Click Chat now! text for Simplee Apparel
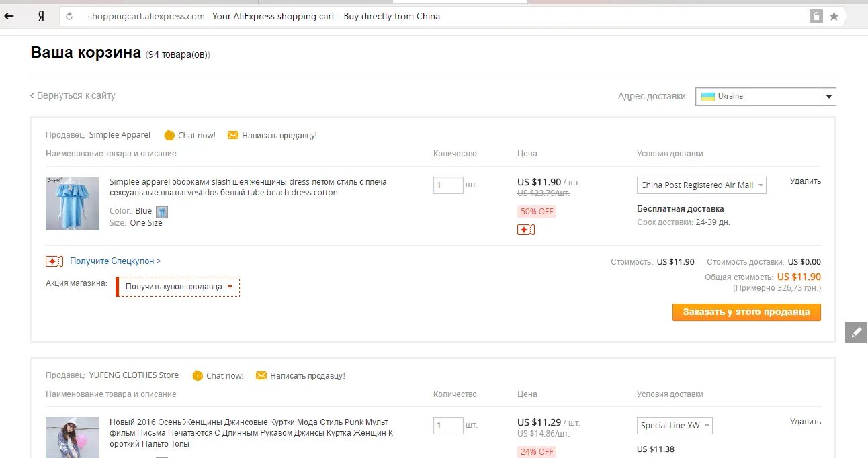Viewport: 868px width, 458px height. pyautogui.click(x=197, y=135)
